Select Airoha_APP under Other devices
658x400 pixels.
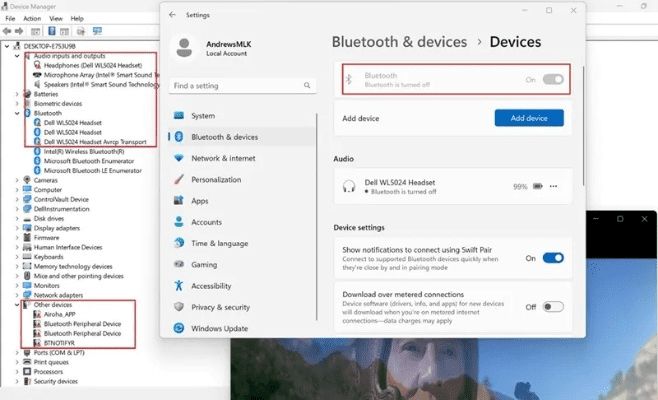pos(59,314)
